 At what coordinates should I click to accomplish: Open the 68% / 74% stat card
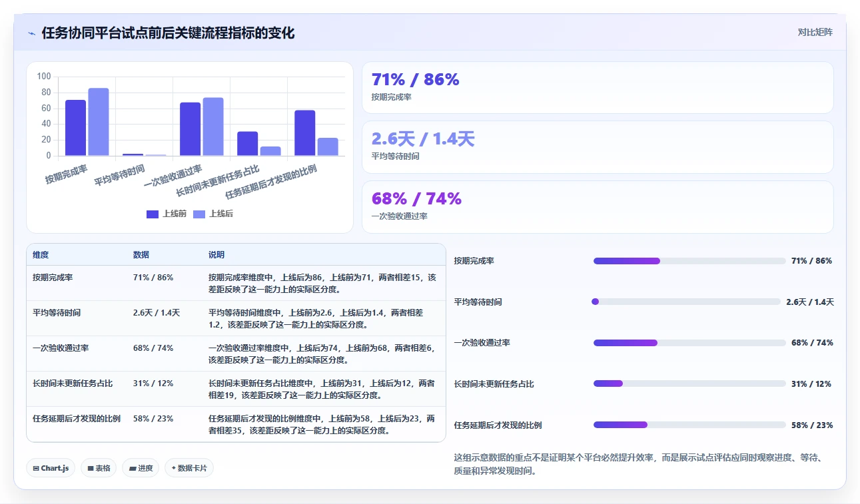[598, 207]
